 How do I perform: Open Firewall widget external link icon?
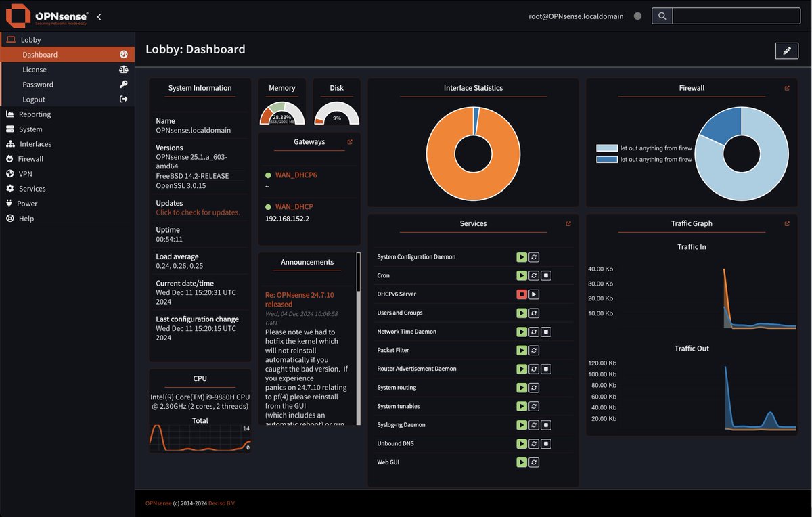pos(787,88)
